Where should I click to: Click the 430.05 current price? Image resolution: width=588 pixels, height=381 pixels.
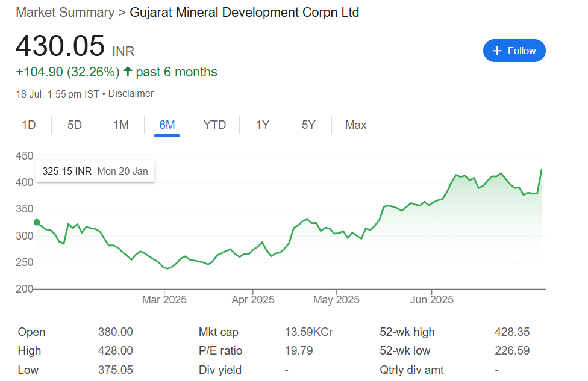tap(60, 46)
